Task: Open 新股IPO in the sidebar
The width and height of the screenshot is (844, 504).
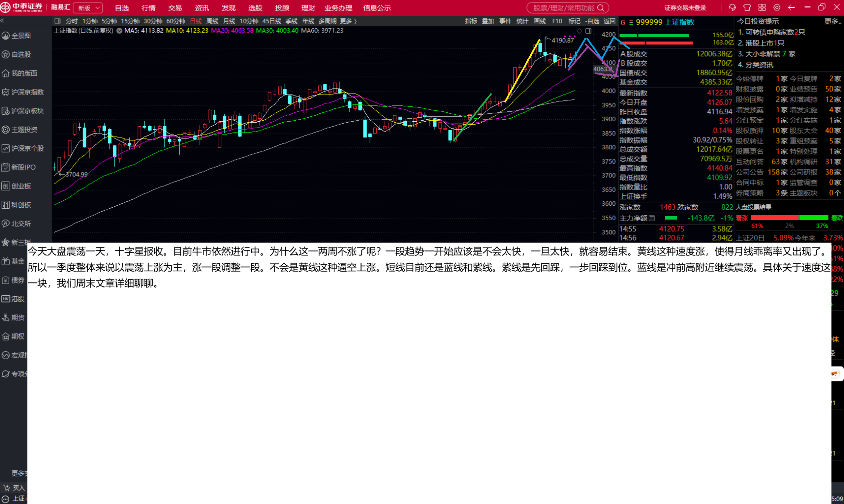Action: [23, 167]
